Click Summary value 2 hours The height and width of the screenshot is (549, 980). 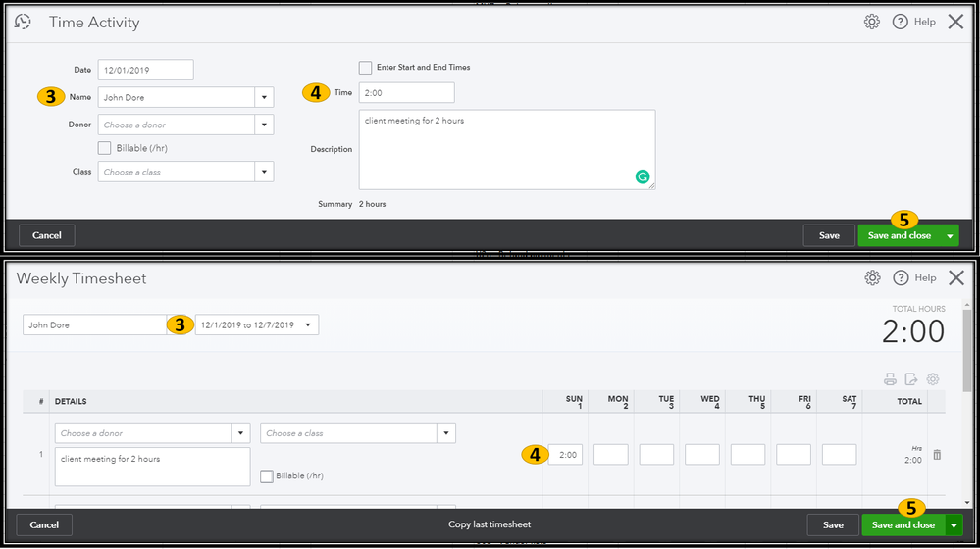tap(372, 204)
